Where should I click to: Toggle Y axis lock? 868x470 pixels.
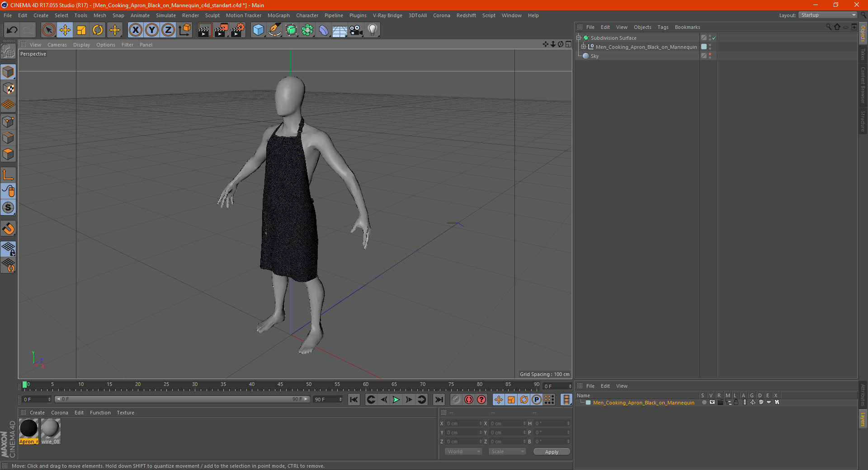click(x=152, y=30)
